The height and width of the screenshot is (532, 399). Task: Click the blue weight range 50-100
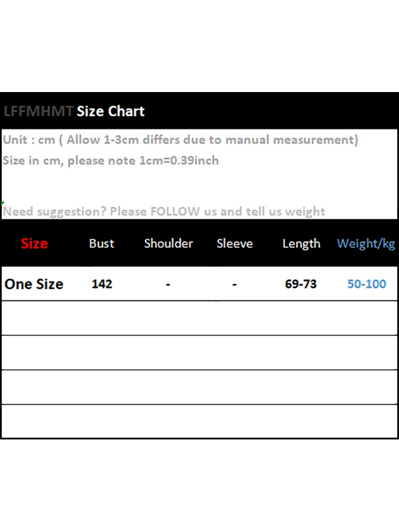tap(367, 284)
